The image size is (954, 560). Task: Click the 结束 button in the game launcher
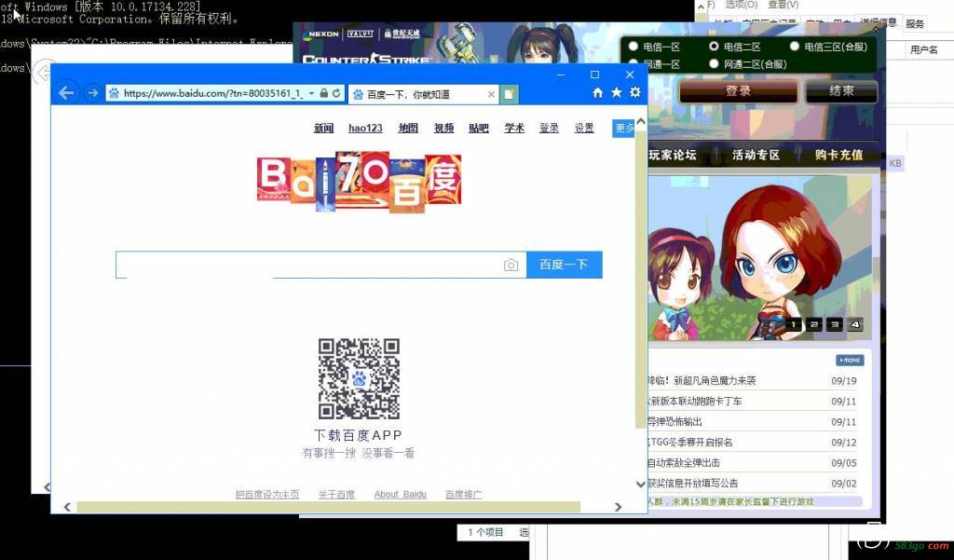841,91
